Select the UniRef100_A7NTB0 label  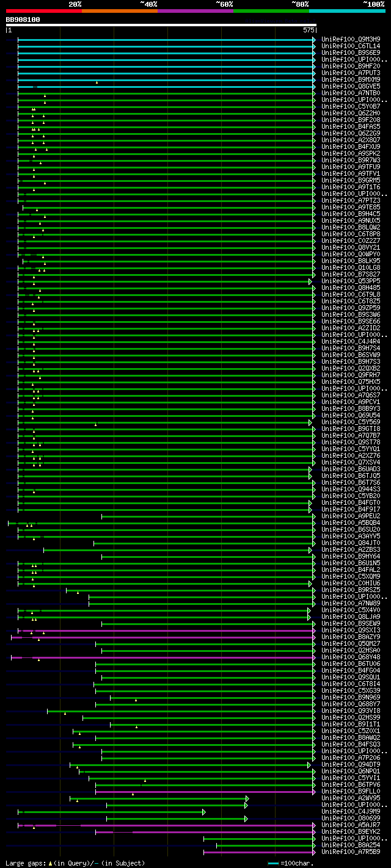351,93
